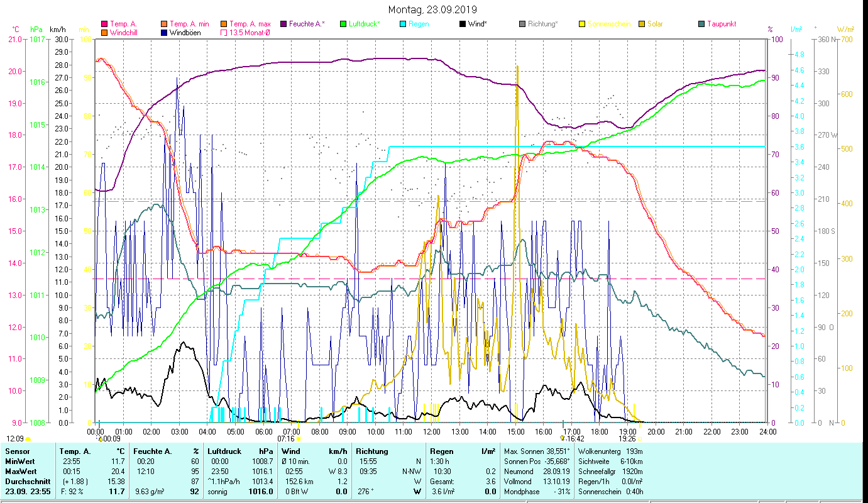
Task: Click the sun icon next to 12:09
Action: [x=28, y=439]
